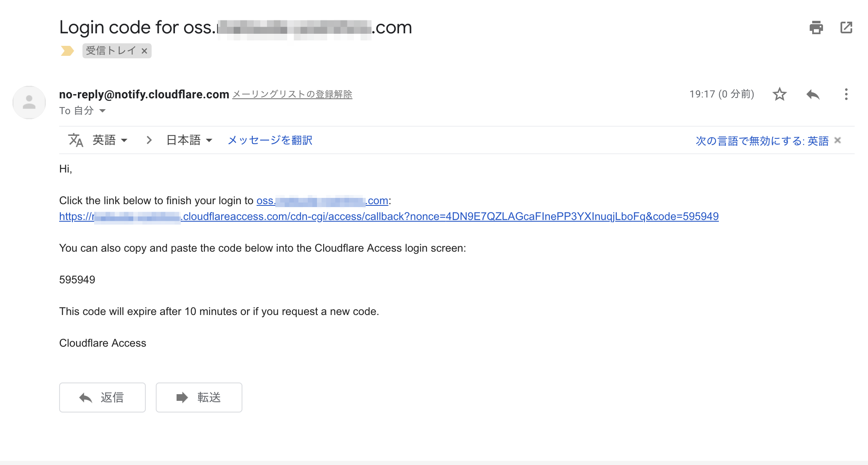Dismiss the translation bar with the X
Viewport: 868px width, 465px height.
pyautogui.click(x=838, y=140)
